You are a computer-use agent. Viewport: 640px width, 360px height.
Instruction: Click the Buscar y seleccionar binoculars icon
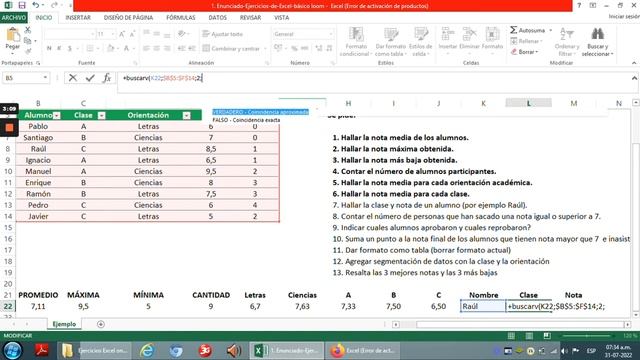click(x=598, y=35)
